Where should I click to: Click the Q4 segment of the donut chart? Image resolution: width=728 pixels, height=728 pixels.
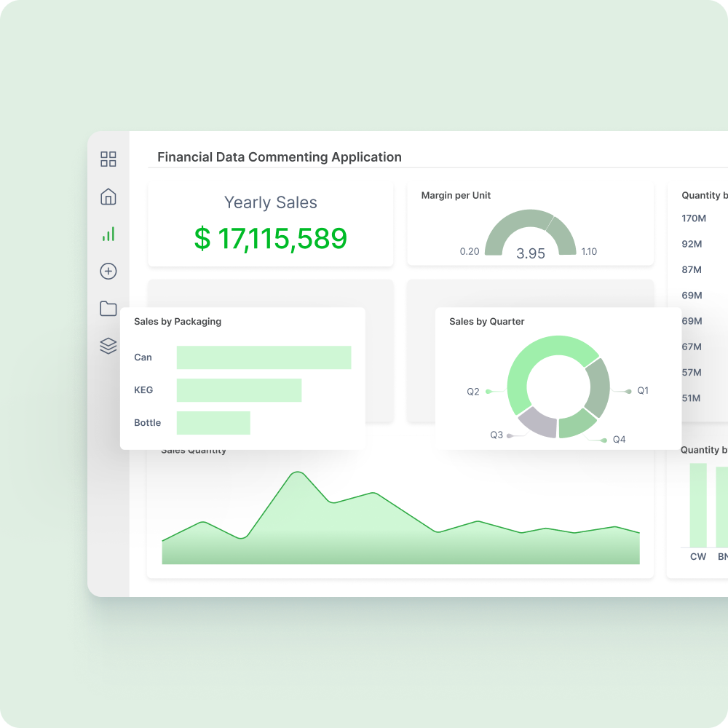(x=578, y=422)
